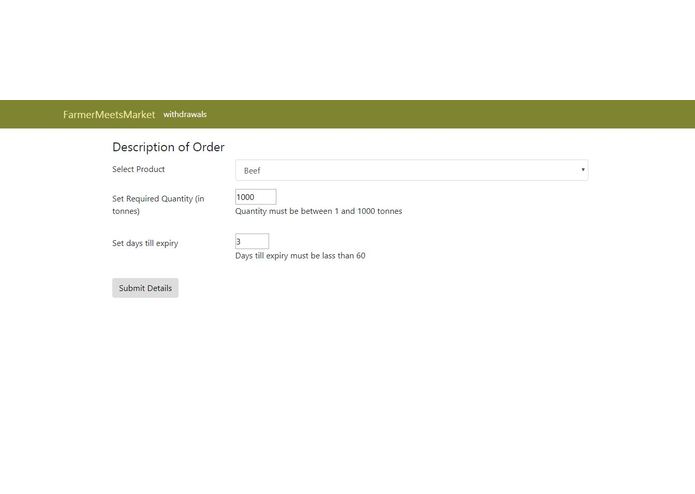Open the FarmerMeetsMarket home link
The width and height of the screenshot is (695, 494).
109,115
